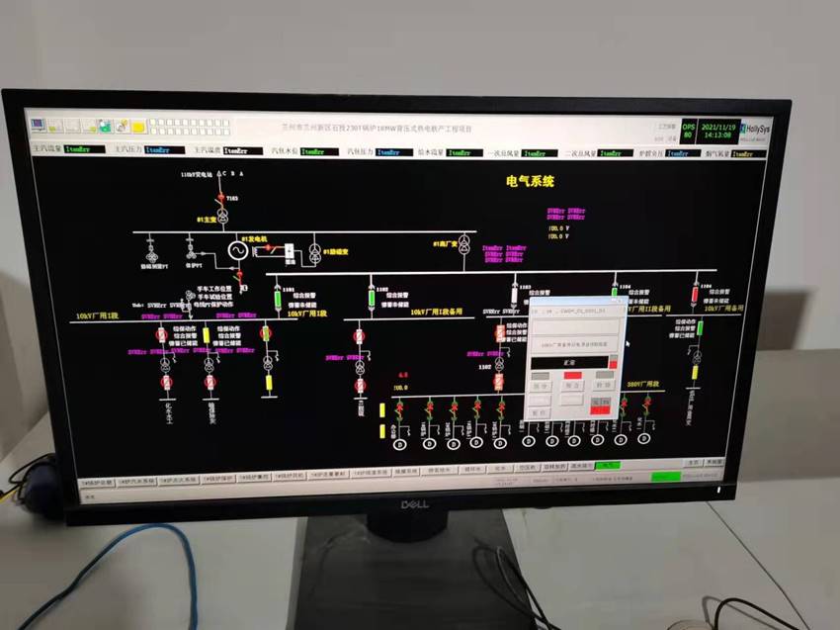Viewport: 840px width, 630px height.
Task: Click the #1 generator symbol
Action: tap(238, 251)
